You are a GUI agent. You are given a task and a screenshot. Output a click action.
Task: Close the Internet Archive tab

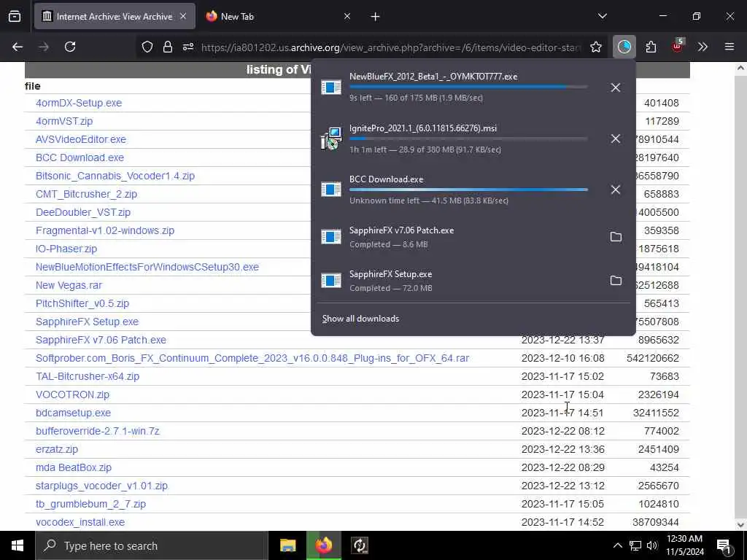(183, 16)
